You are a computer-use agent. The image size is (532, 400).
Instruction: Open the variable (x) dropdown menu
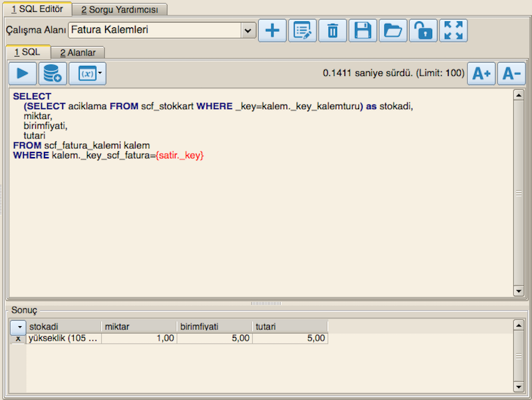point(101,73)
